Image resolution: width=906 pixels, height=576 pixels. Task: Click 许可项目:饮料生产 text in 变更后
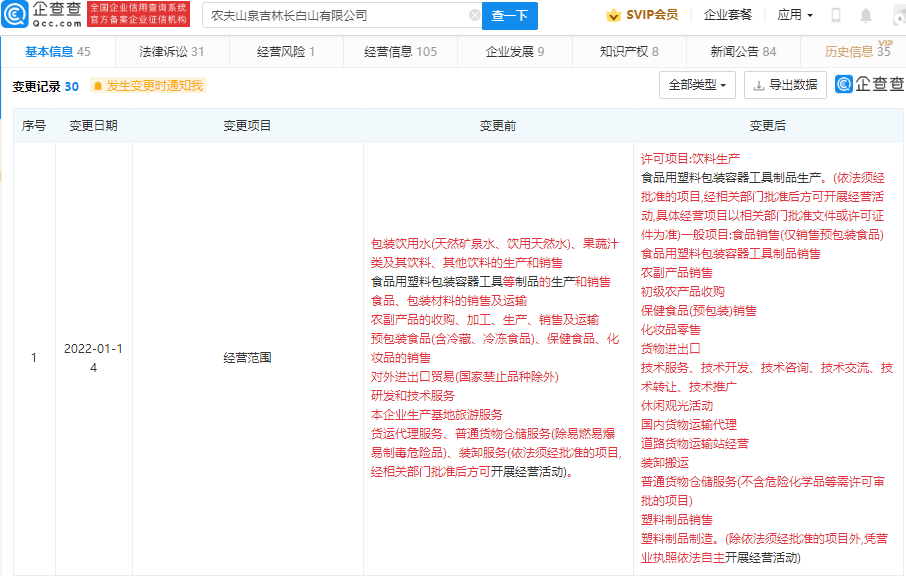pyautogui.click(x=690, y=159)
